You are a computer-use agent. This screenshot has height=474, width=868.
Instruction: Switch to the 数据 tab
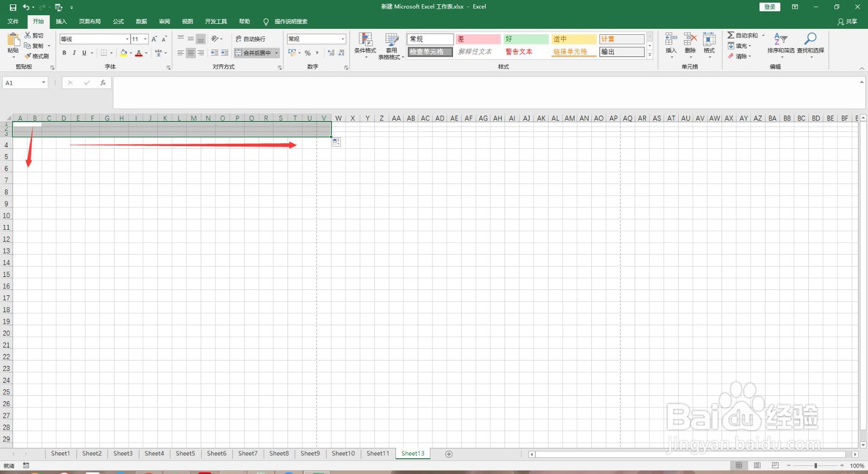coord(142,22)
